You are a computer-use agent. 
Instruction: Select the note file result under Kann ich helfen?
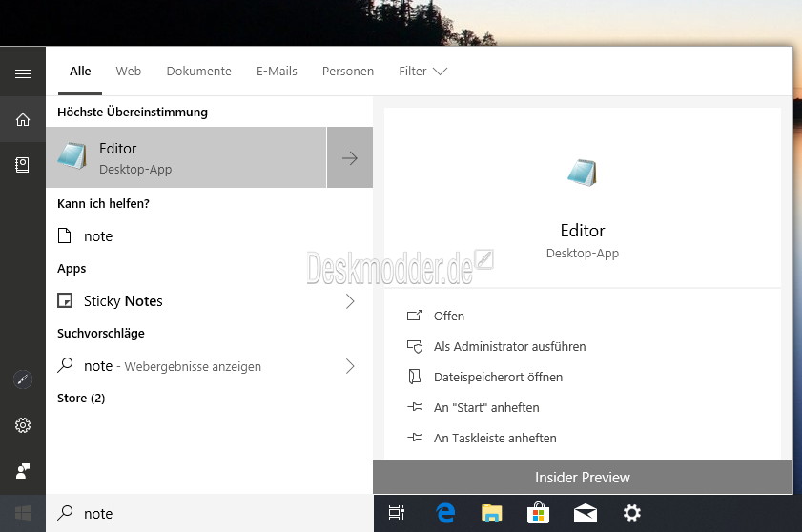(209, 235)
